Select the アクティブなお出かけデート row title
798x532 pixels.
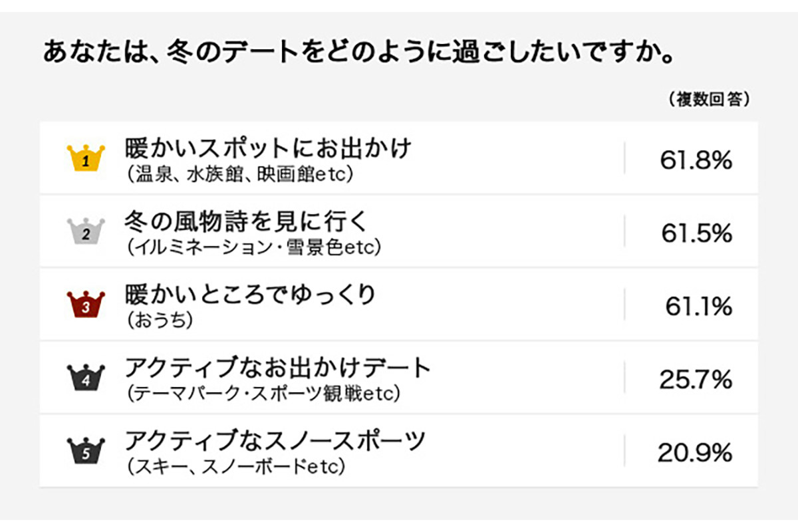point(278,367)
